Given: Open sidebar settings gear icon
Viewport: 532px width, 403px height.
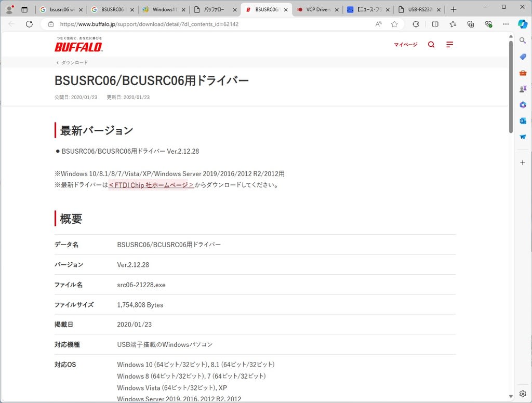Looking at the screenshot, I should pyautogui.click(x=523, y=394).
